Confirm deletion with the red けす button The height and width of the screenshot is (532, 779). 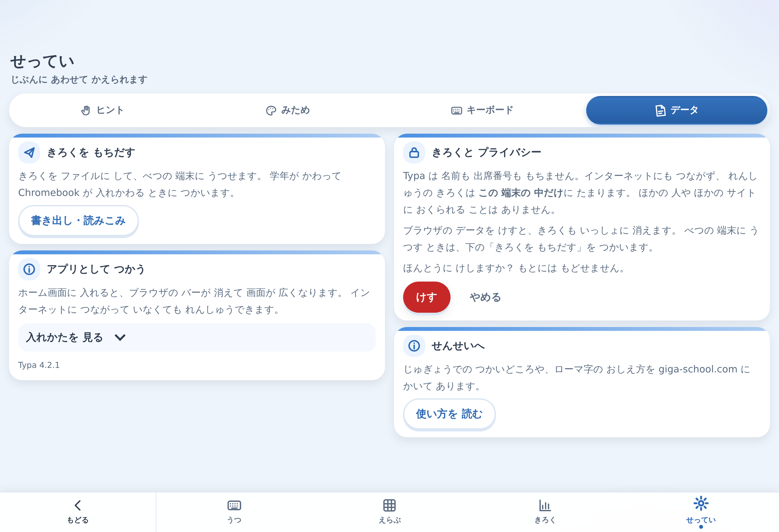pos(427,297)
